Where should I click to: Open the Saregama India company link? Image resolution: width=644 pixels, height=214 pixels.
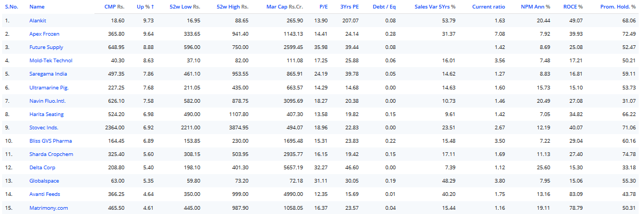(48, 74)
